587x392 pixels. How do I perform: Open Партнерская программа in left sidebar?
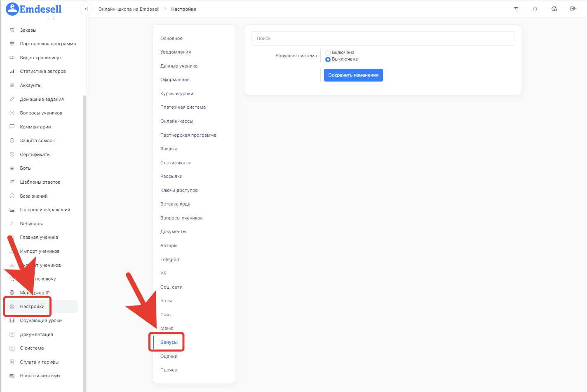(48, 44)
